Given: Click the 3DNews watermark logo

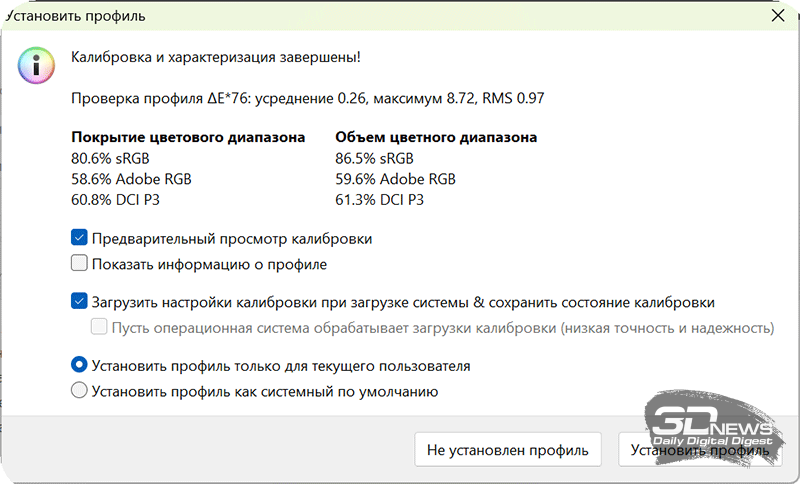Looking at the screenshot, I should tap(712, 428).
